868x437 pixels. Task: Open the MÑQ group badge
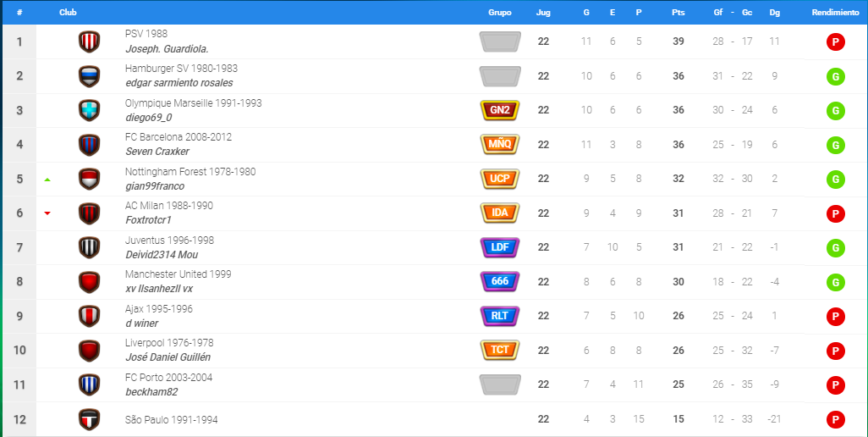tap(500, 145)
